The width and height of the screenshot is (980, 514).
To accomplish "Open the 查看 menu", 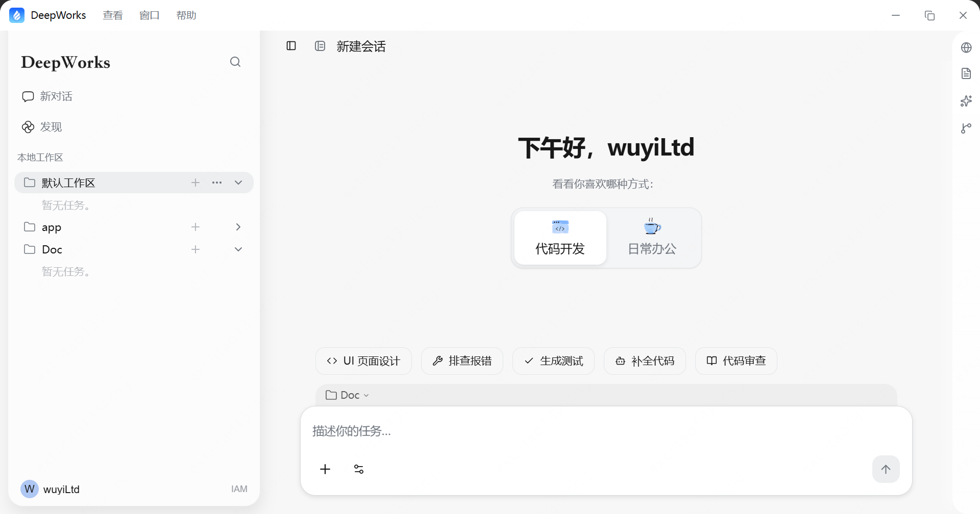I will point(113,15).
